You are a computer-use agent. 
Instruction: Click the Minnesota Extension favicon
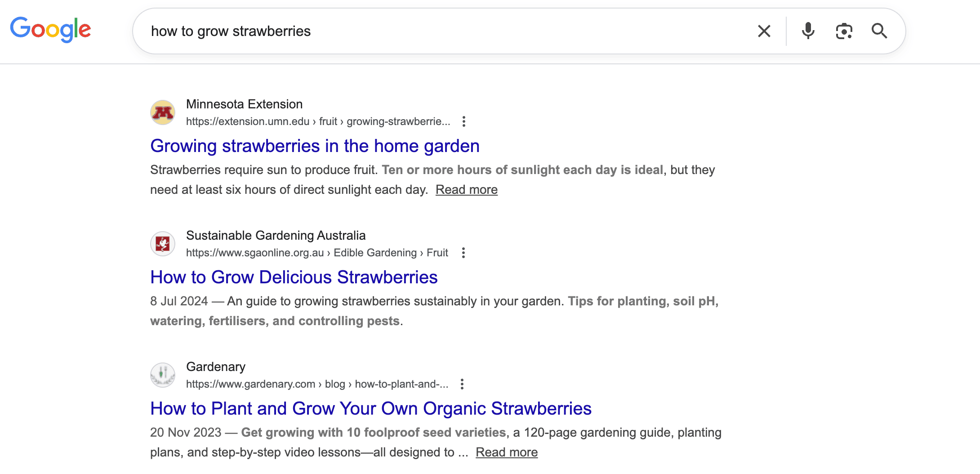[163, 112]
